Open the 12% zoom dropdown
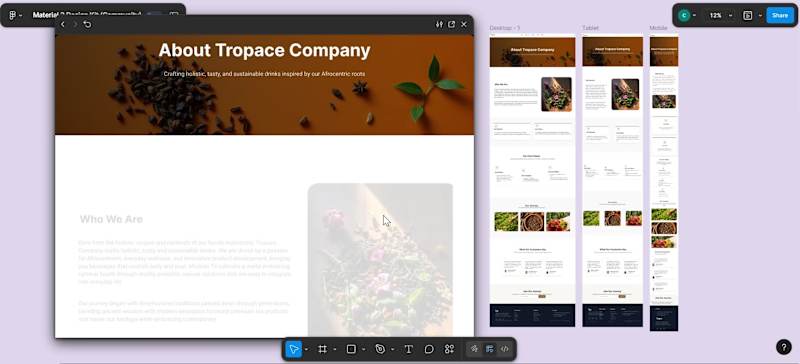The width and height of the screenshot is (800, 364). (x=719, y=15)
